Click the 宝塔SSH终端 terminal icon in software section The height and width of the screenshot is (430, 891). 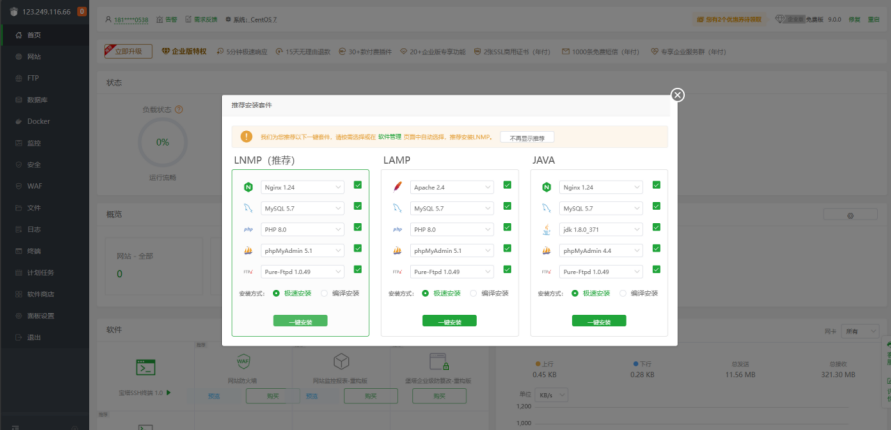pos(145,367)
